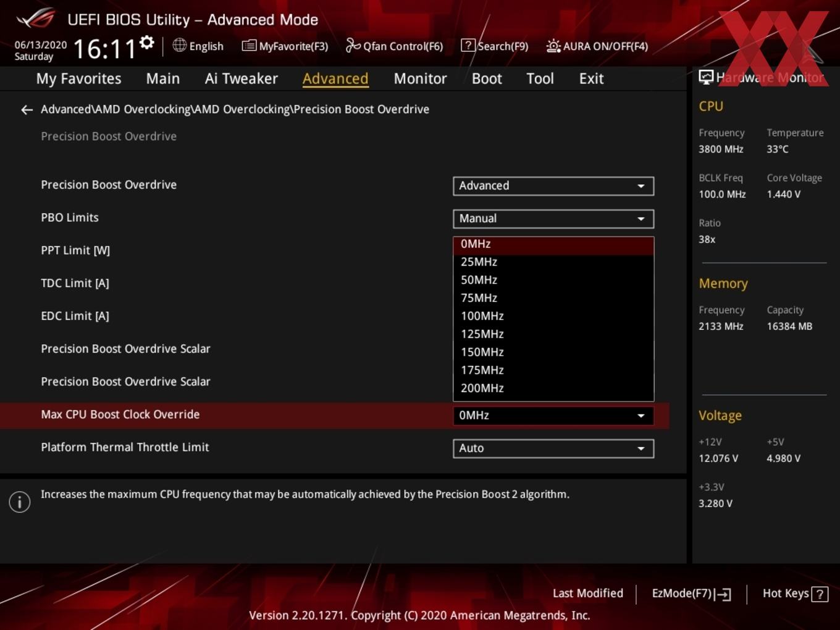Select 100MHz option
This screenshot has height=630, width=840.
(553, 316)
